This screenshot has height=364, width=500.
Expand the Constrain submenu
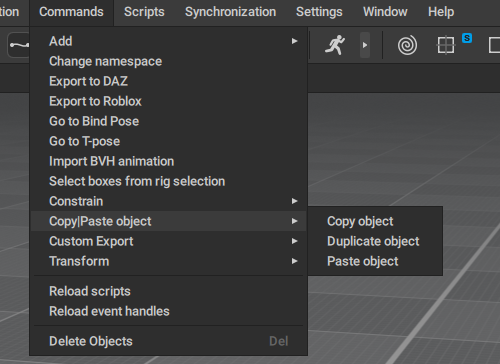point(168,201)
